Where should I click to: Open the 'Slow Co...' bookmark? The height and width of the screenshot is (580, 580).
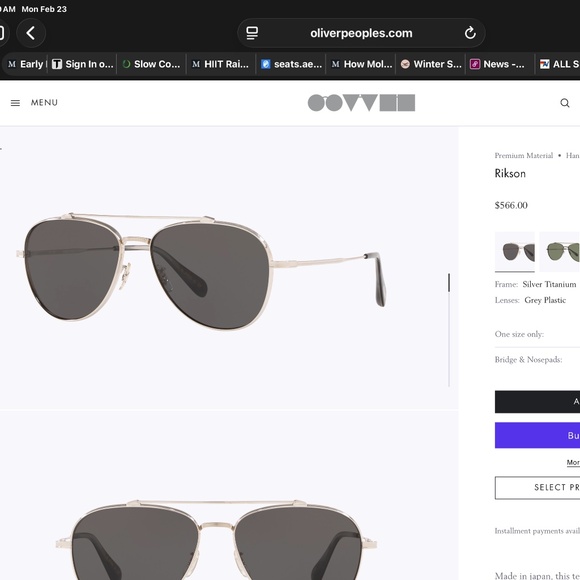[151, 64]
